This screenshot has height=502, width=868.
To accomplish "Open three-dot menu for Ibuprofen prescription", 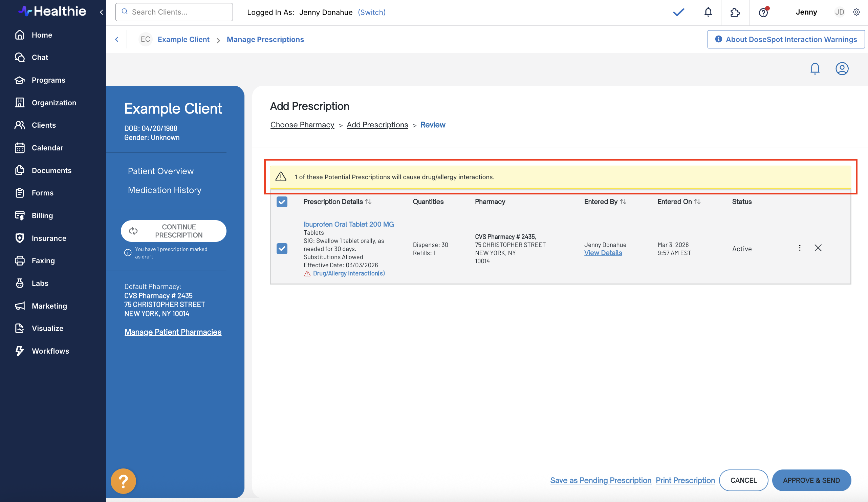I will 800,248.
